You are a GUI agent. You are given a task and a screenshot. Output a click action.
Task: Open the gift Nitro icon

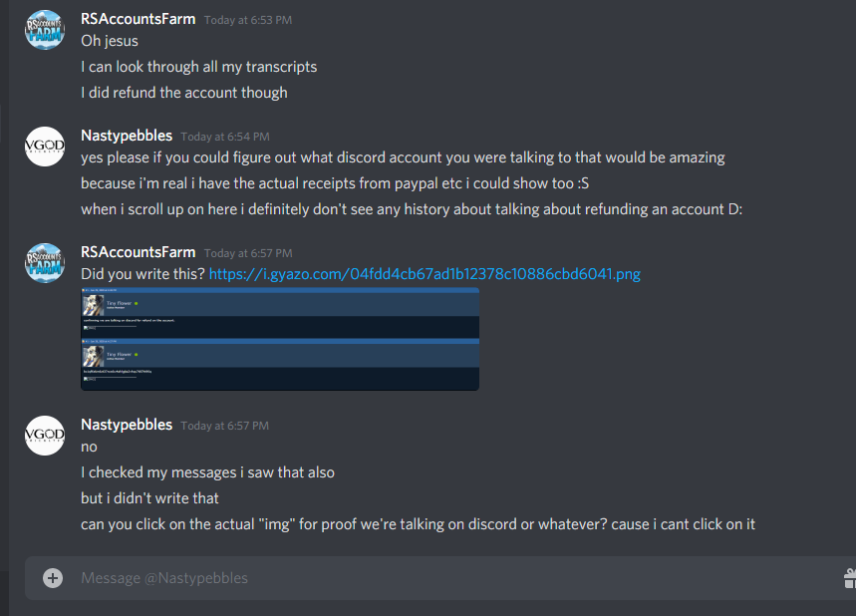pyautogui.click(x=849, y=578)
